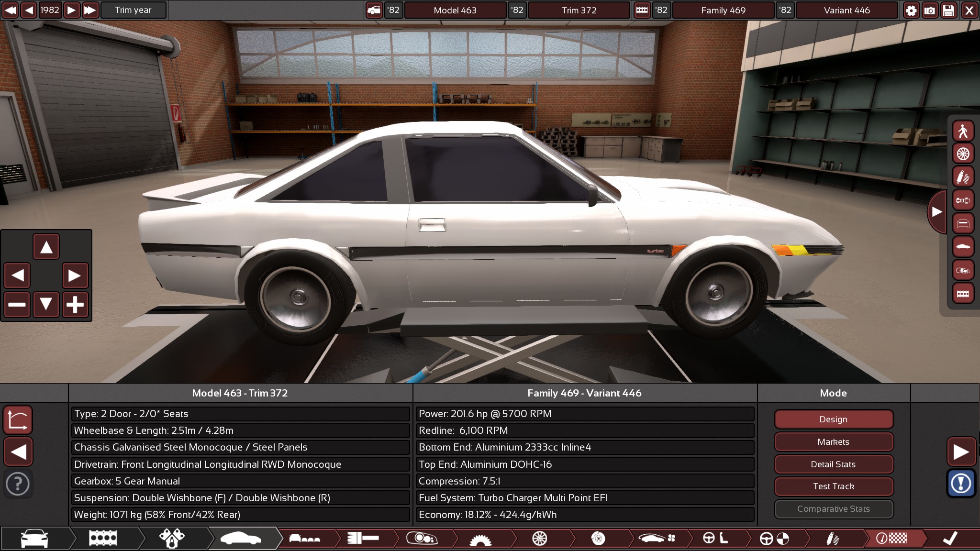Edit the Trim 372 name field

tap(579, 10)
